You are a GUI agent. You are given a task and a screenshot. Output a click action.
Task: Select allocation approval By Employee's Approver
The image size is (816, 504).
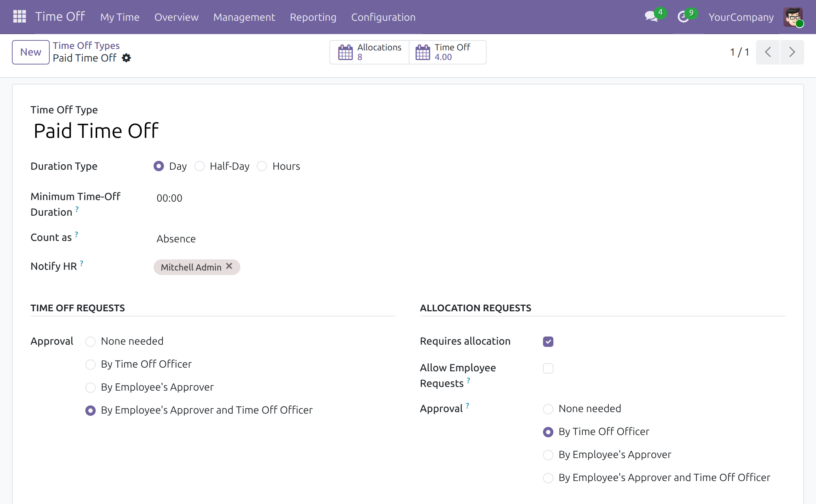(548, 455)
